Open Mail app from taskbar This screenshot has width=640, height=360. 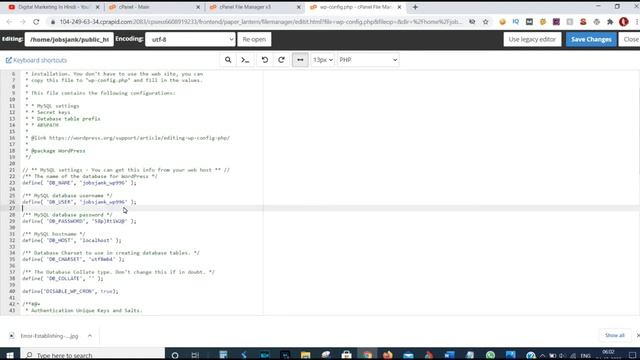408,355
